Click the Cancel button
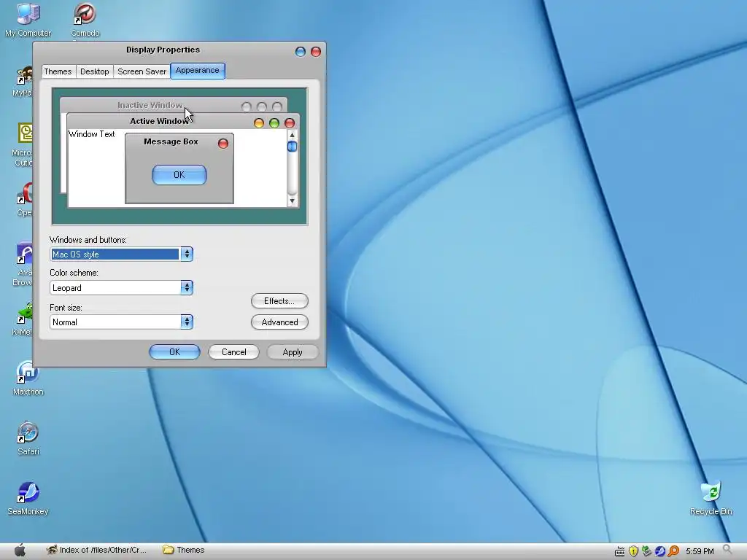 [233, 352]
